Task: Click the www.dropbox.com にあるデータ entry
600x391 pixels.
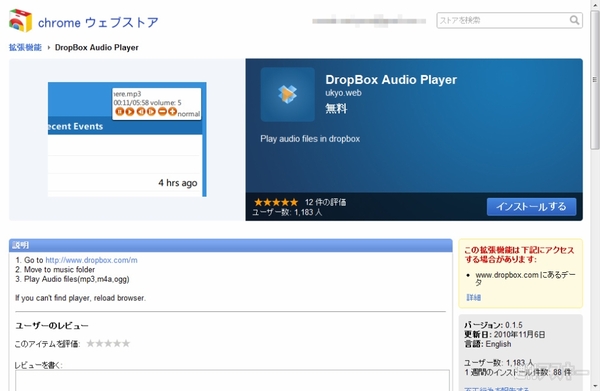Action: (x=525, y=279)
